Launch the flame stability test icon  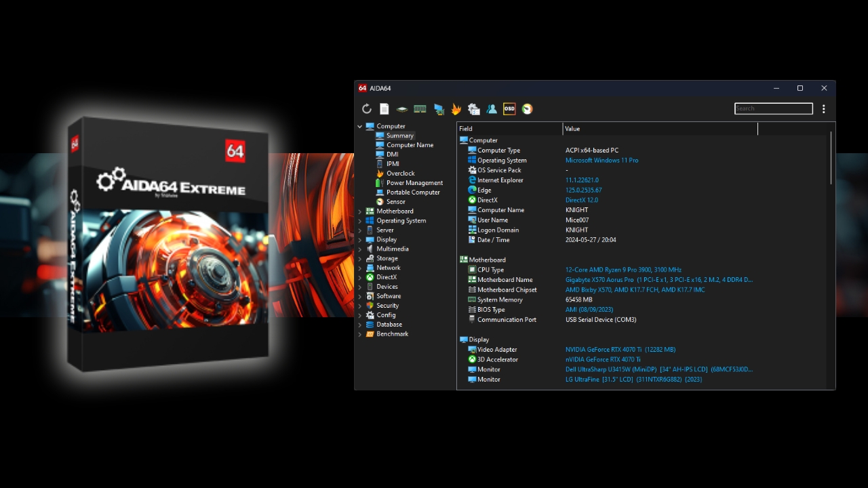[x=456, y=109]
